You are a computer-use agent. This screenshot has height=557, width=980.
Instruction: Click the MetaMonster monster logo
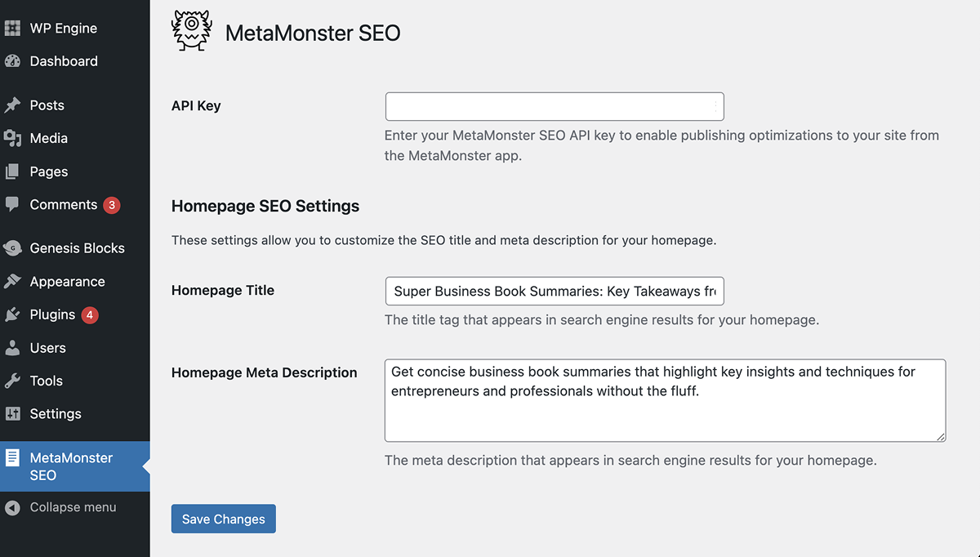click(191, 30)
